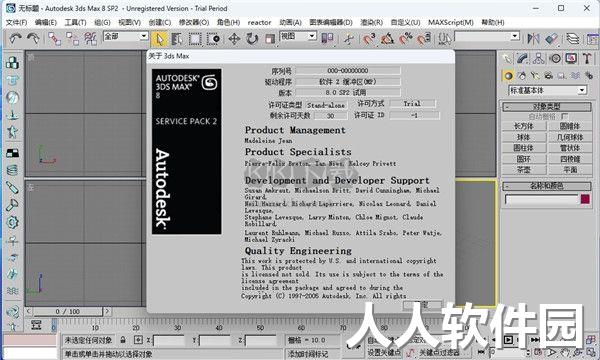Open the standard primitives category dropdown
Screen dimensions: 600x360
click(547, 90)
